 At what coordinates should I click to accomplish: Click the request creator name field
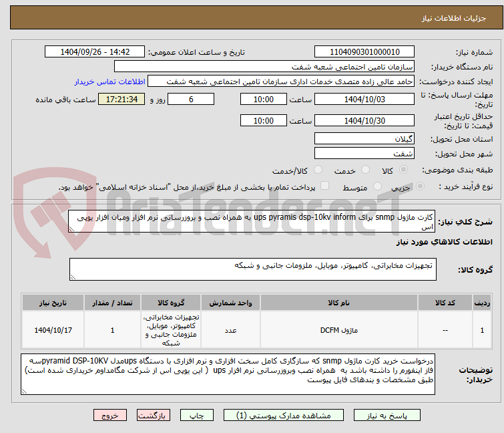pyautogui.click(x=281, y=82)
